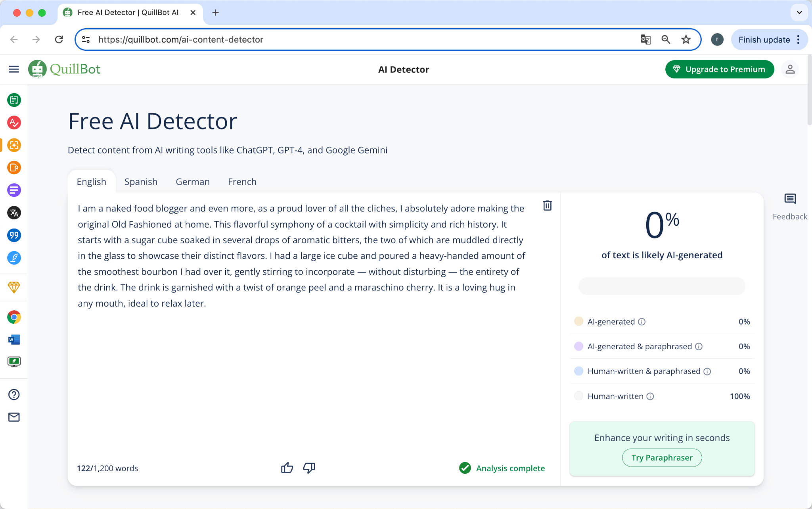Click the AI Detector page title
The height and width of the screenshot is (509, 812).
click(x=404, y=70)
